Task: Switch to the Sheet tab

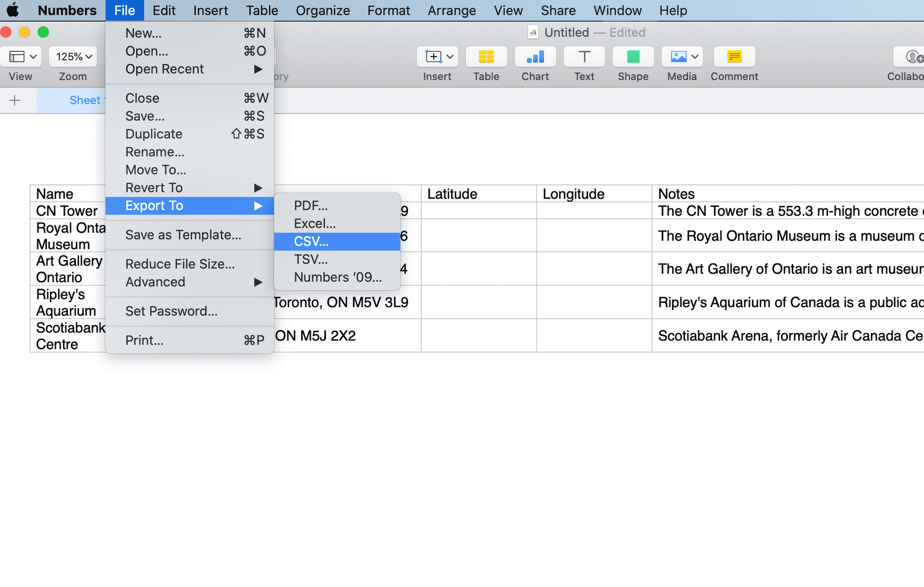Action: point(85,100)
